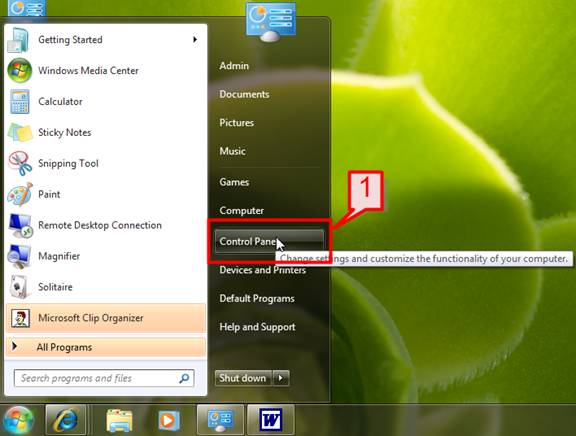Open Windows Media Center icon
The image size is (576, 436).
tap(19, 70)
